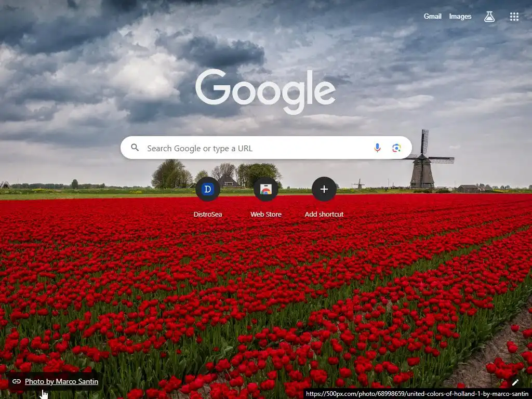Click the Google logo
Screen dimensions: 532x399
click(265, 91)
